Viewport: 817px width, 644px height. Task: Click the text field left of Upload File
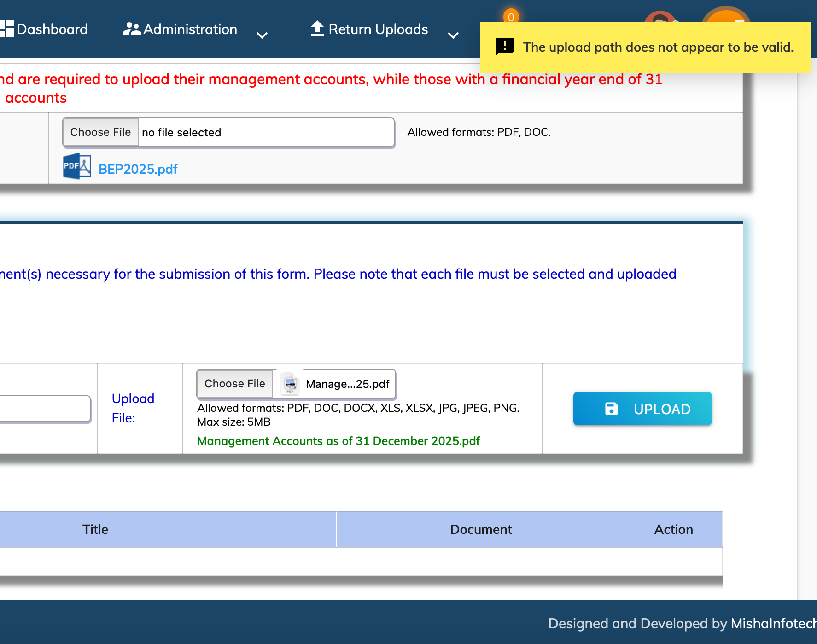point(45,409)
